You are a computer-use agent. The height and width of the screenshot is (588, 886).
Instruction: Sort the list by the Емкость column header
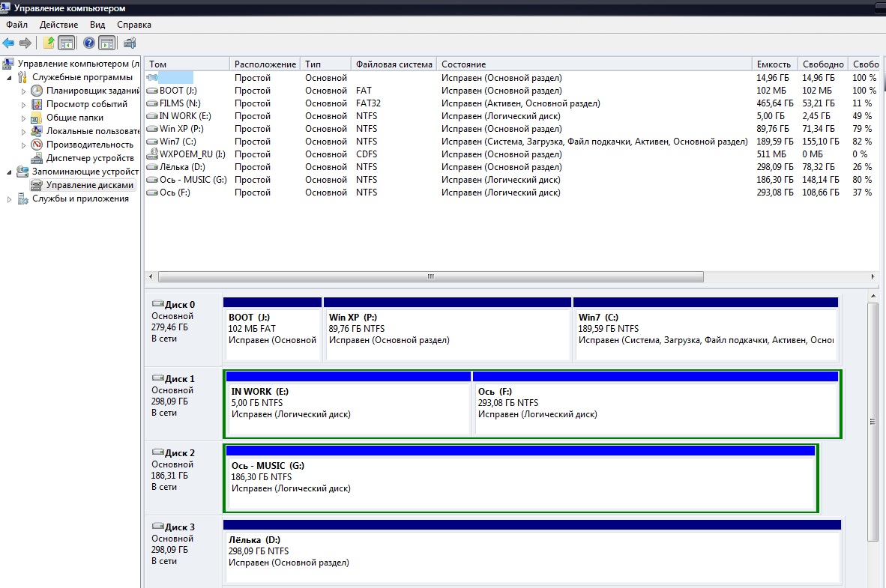click(x=774, y=64)
